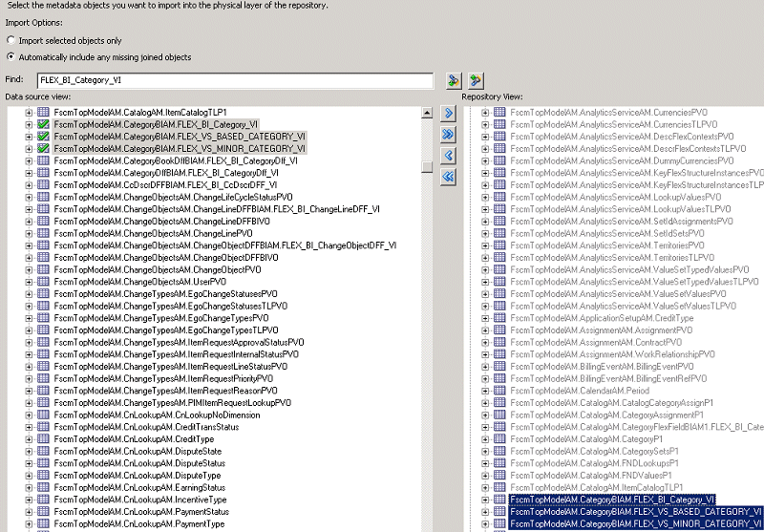Select AnalyticsServiceAM.ValueSetValuesPVO in Repository View
The image size is (764, 532).
click(x=618, y=294)
